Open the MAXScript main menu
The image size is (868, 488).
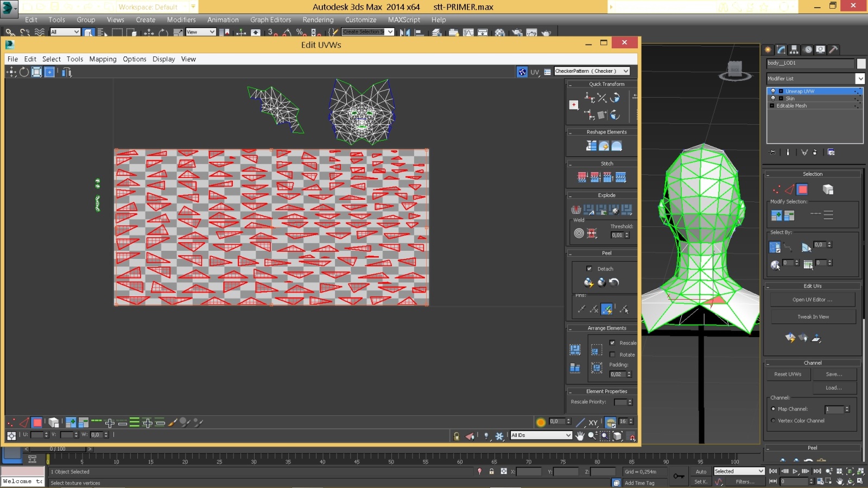pos(404,20)
